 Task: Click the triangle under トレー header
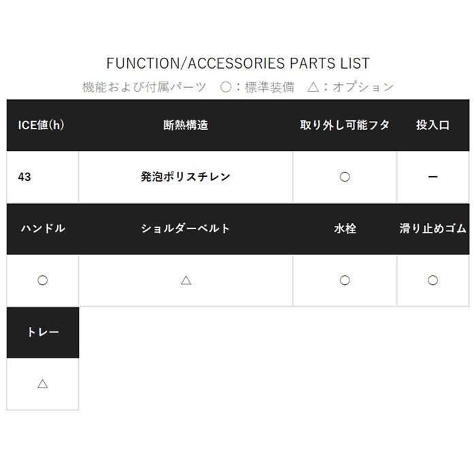click(x=42, y=384)
